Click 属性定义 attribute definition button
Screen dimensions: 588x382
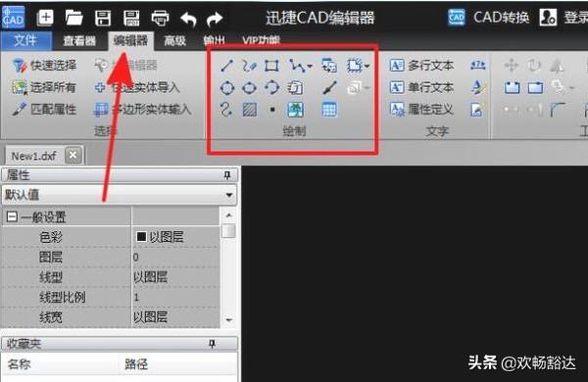pos(421,110)
